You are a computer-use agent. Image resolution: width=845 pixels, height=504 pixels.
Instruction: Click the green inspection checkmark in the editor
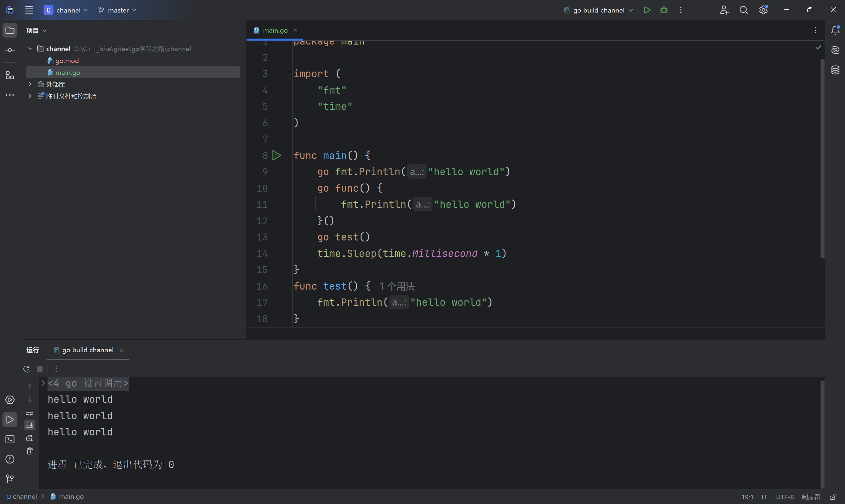tap(819, 47)
